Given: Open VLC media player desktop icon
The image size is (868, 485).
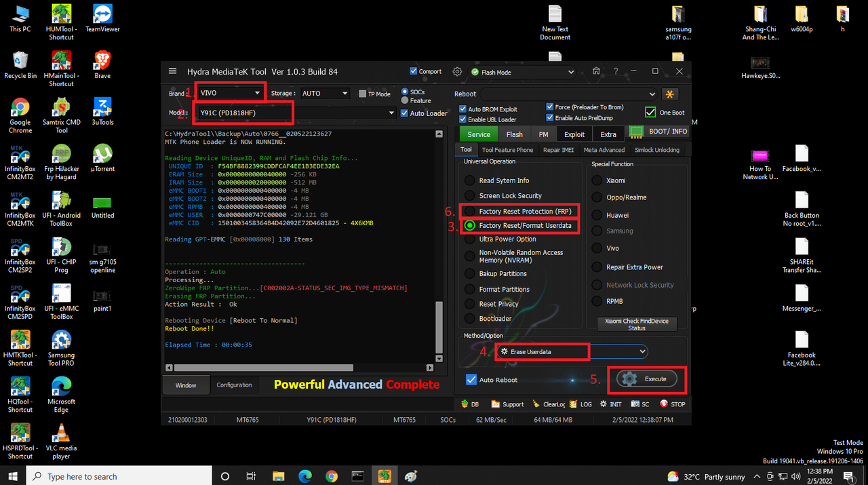Looking at the screenshot, I should tap(61, 441).
